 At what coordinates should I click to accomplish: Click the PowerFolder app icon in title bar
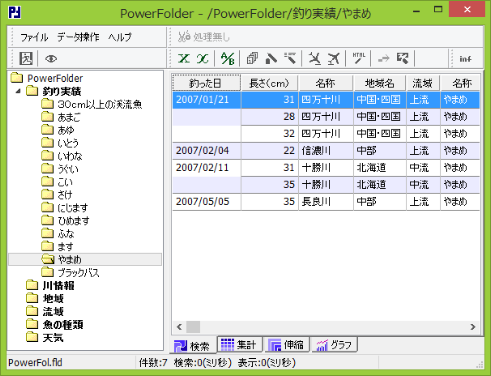[14, 13]
